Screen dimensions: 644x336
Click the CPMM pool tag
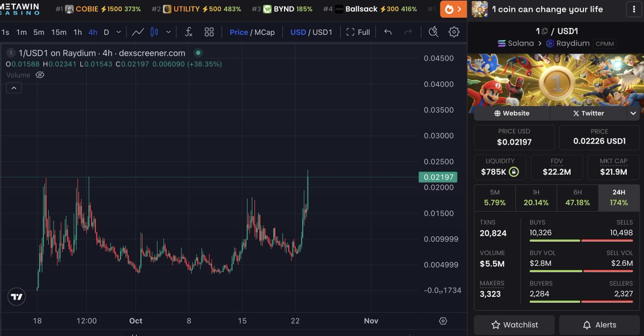point(605,43)
